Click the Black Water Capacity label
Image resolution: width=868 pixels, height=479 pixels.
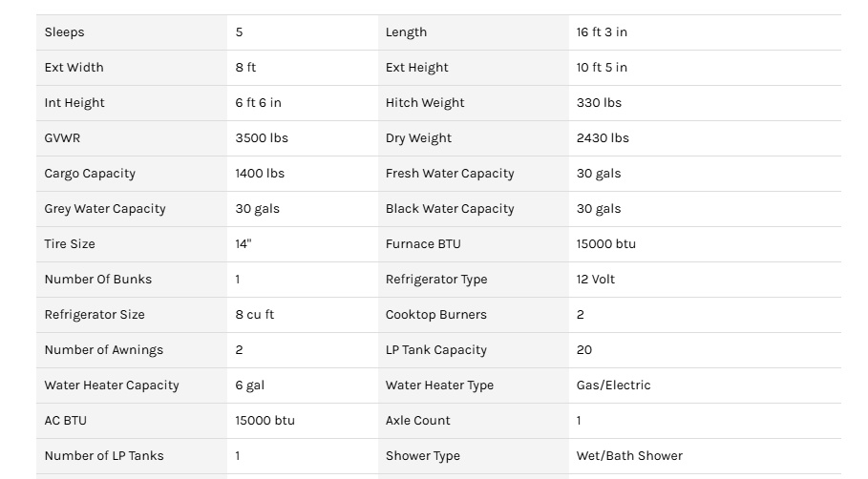click(450, 209)
